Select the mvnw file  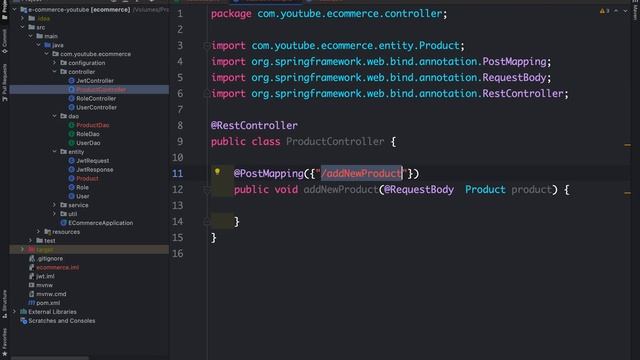44,285
